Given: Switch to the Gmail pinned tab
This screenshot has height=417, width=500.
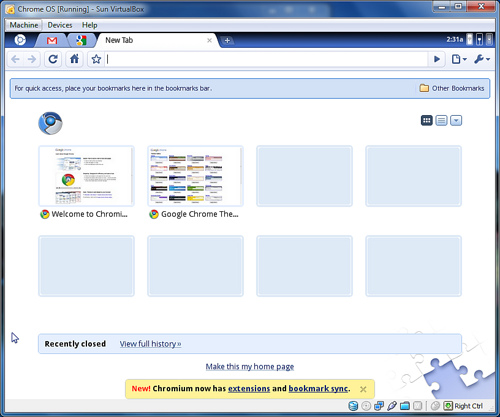Looking at the screenshot, I should 52,41.
